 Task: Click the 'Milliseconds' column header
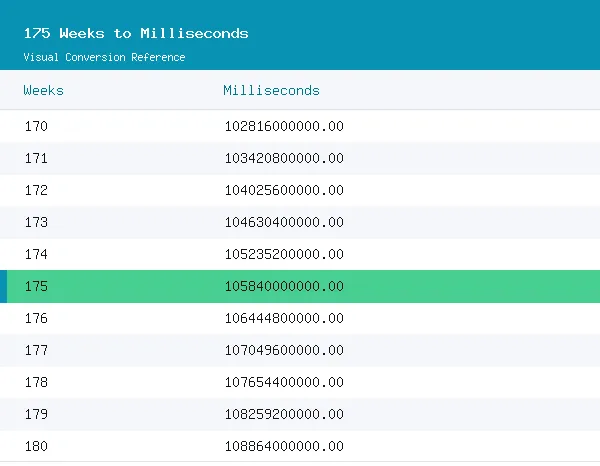click(x=271, y=91)
